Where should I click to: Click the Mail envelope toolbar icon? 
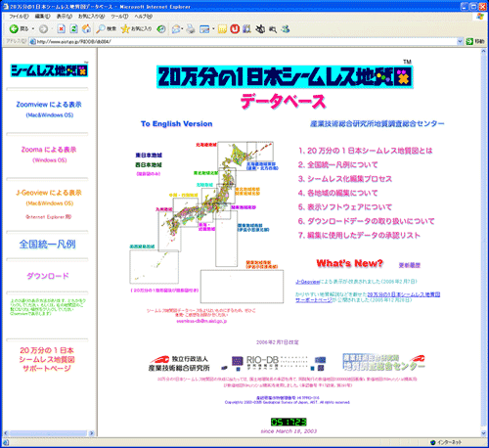click(176, 29)
